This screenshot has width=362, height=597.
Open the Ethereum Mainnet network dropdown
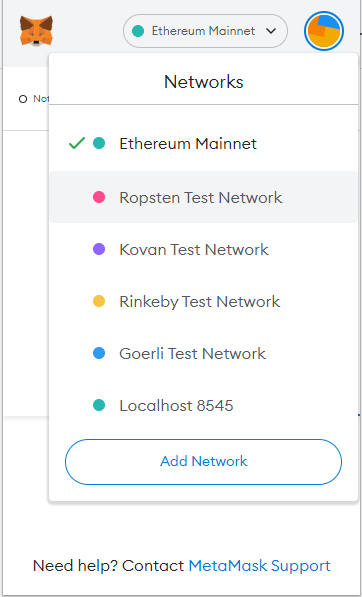[205, 31]
